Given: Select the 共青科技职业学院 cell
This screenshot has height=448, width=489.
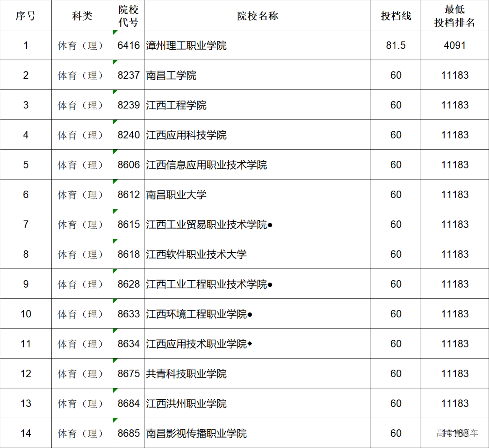Looking at the screenshot, I should tap(186, 374).
